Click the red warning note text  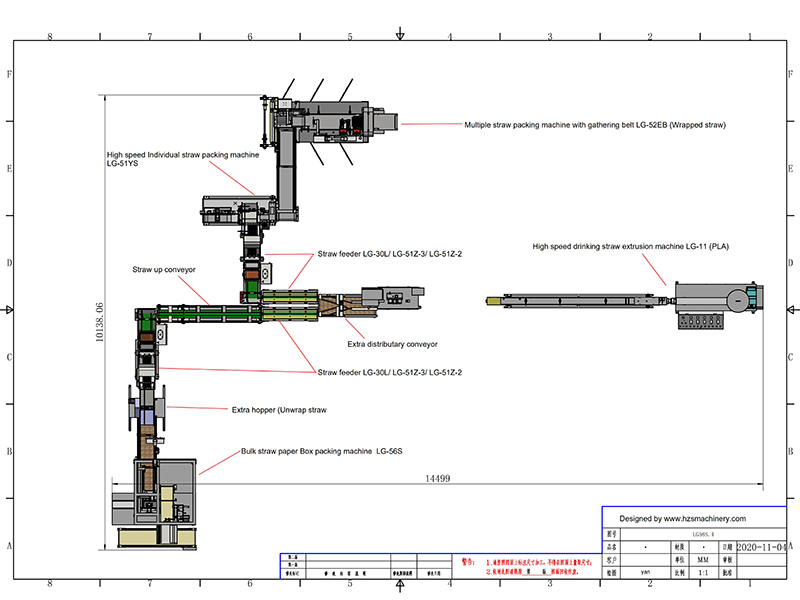(x=540, y=567)
